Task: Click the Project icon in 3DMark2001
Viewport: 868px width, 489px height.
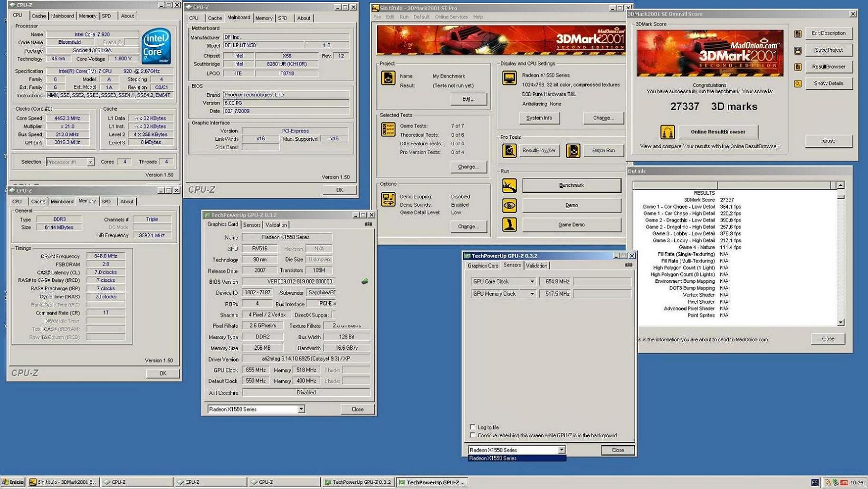Action: point(388,78)
